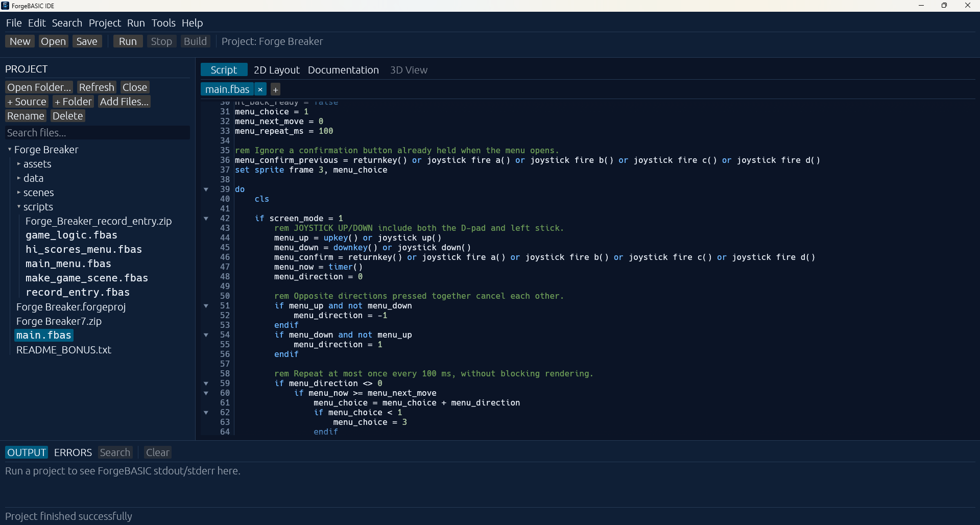This screenshot has height=525, width=980.
Task: Click Open Folder... in project panel
Action: pos(39,87)
